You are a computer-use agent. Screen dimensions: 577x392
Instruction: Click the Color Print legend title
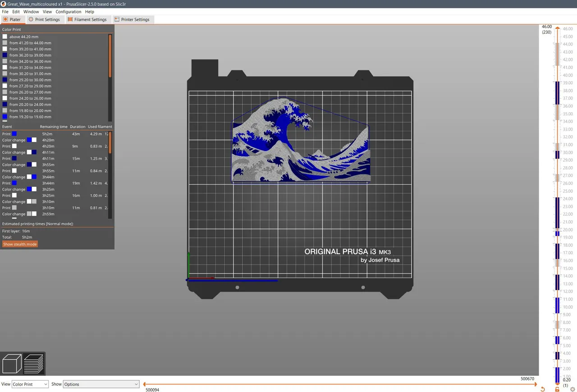pyautogui.click(x=11, y=30)
